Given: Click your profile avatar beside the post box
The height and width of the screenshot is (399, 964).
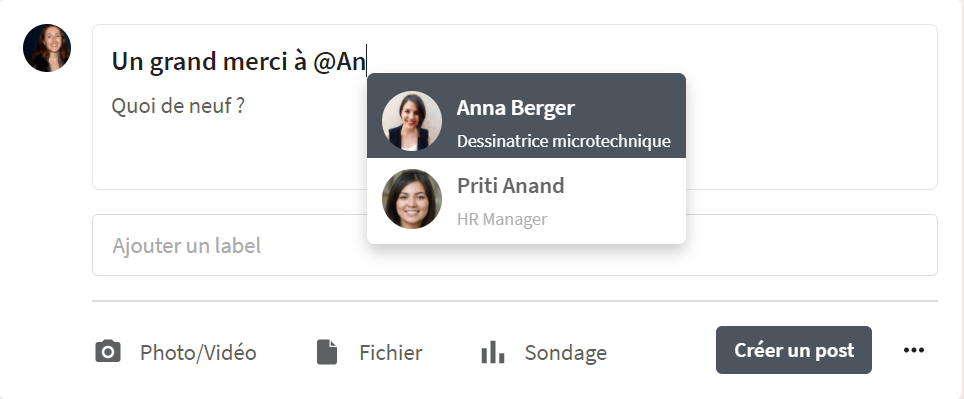Looking at the screenshot, I should [x=47, y=48].
